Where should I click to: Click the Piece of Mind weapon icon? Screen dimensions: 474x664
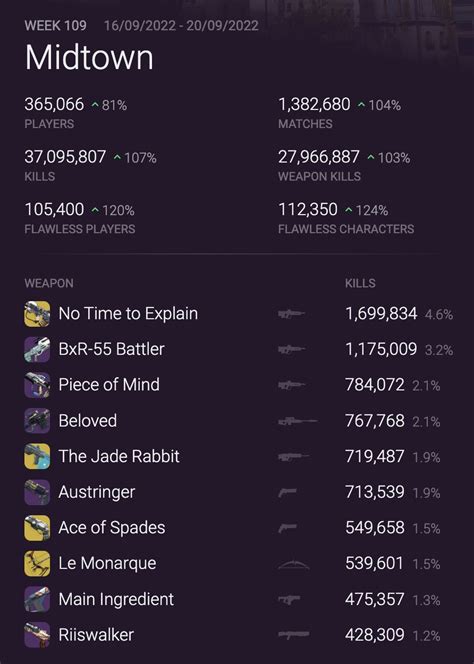point(37,385)
